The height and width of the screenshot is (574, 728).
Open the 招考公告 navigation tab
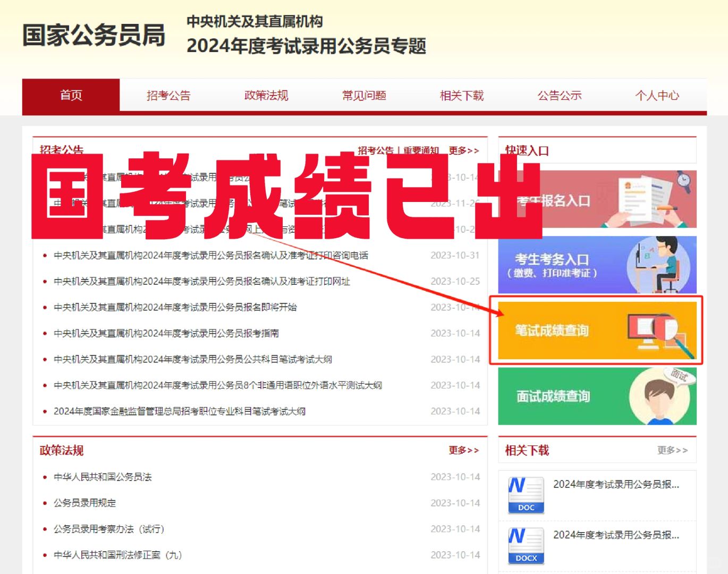click(170, 96)
